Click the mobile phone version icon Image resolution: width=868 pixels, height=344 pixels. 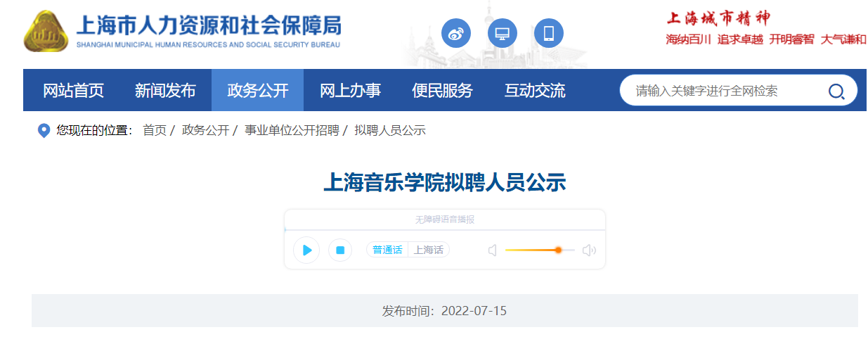[549, 33]
